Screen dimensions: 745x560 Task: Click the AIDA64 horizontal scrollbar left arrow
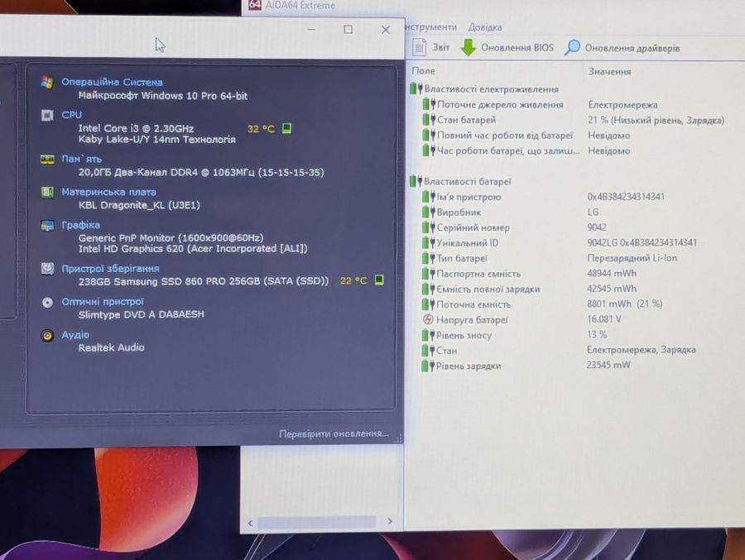point(250,523)
